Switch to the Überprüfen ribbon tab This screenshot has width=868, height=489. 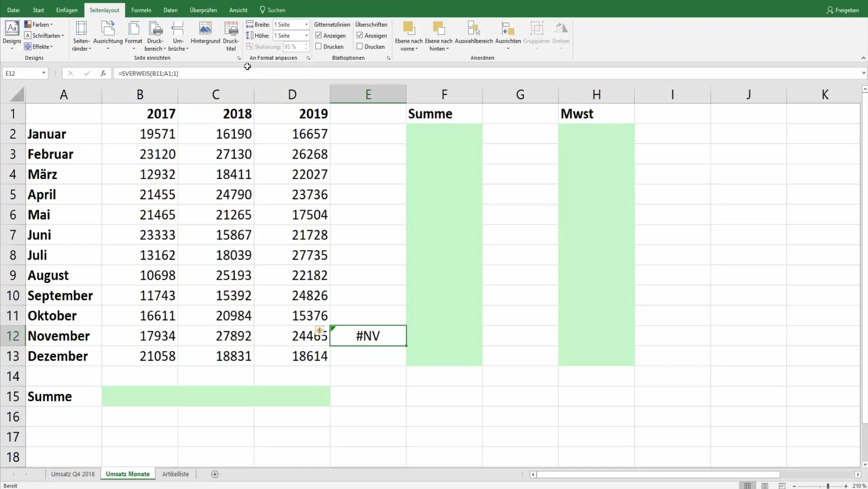(203, 10)
